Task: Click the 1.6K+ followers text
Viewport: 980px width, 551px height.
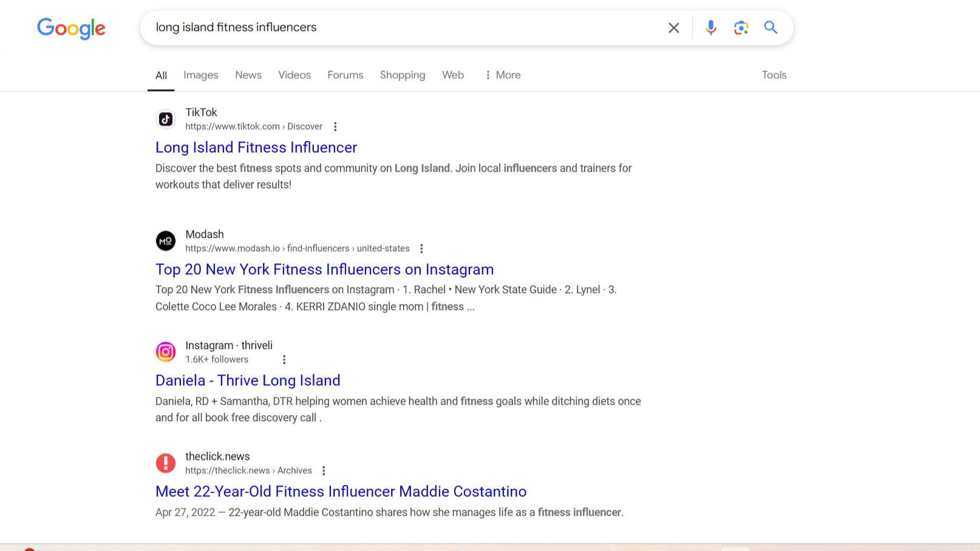Action: click(217, 360)
